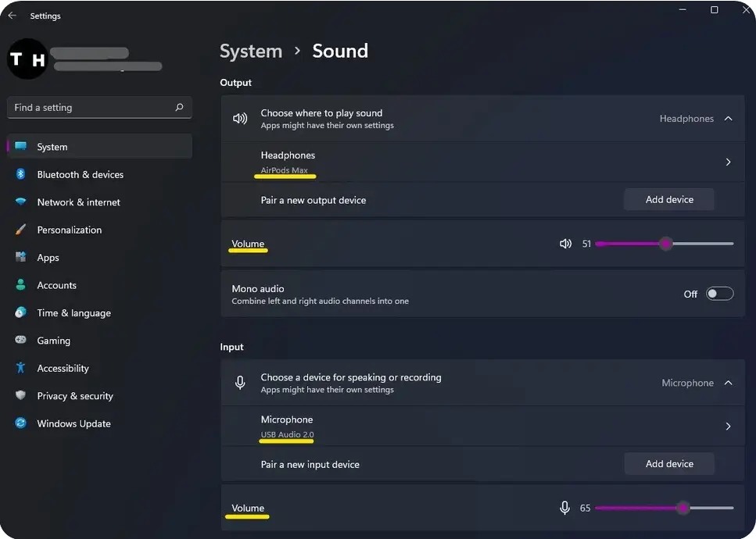
Task: Mute microphone via icon near 65
Action: pyautogui.click(x=564, y=508)
